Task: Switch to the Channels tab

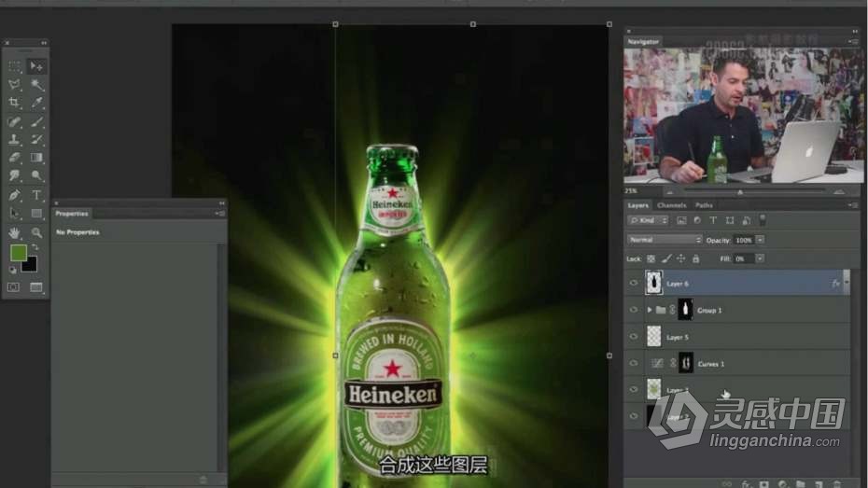Action: [x=671, y=205]
